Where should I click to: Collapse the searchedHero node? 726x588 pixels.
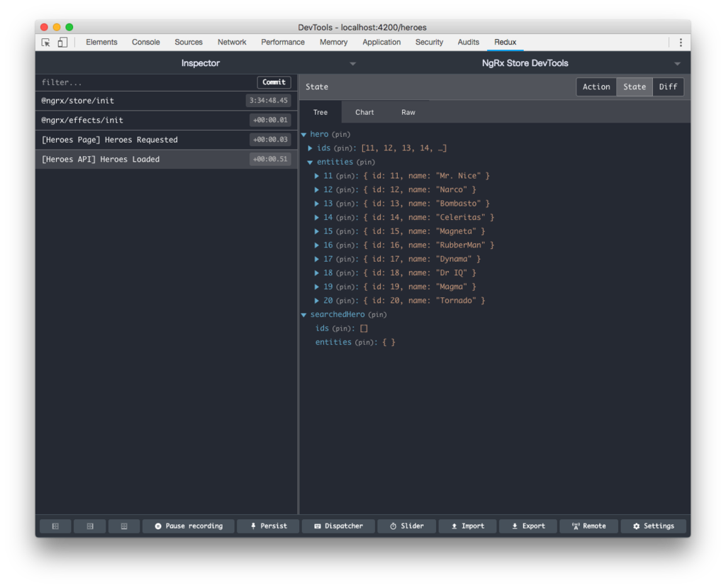pos(303,315)
